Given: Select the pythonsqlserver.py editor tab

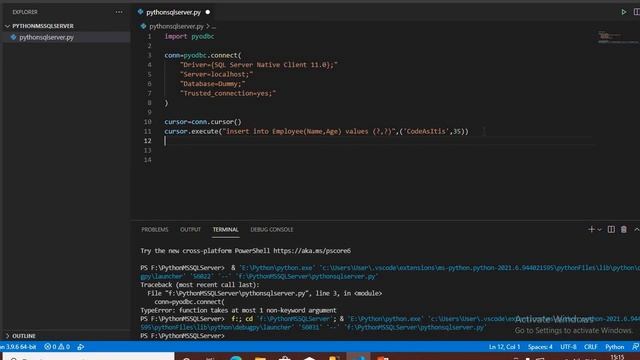Looking at the screenshot, I should coord(173,12).
